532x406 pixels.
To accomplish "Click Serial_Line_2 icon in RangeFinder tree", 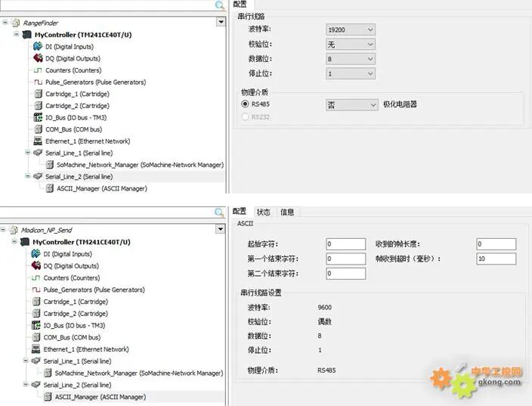I will [38, 176].
